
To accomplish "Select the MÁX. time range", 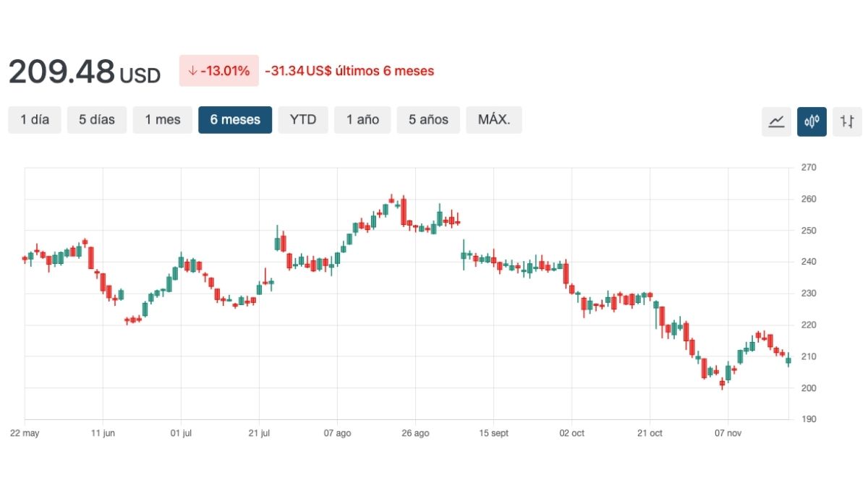I will click(494, 120).
